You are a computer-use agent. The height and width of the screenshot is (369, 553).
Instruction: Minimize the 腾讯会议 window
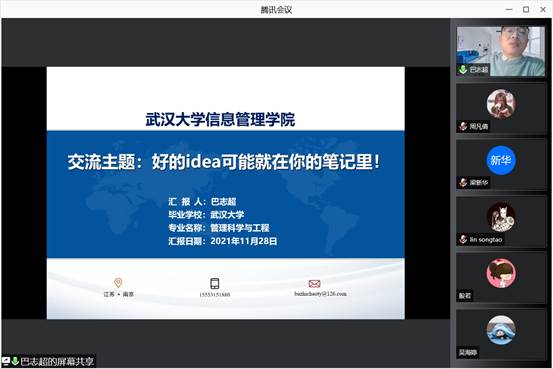pos(509,10)
